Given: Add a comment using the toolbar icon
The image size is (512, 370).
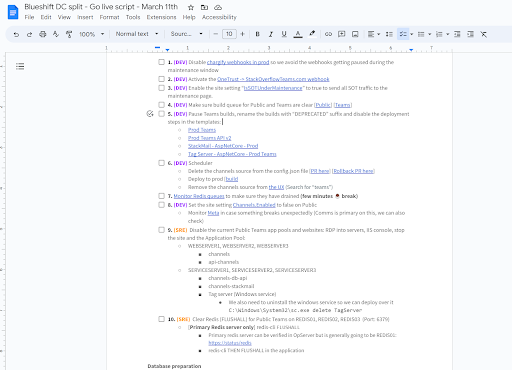Looking at the screenshot, I should tap(342, 34).
